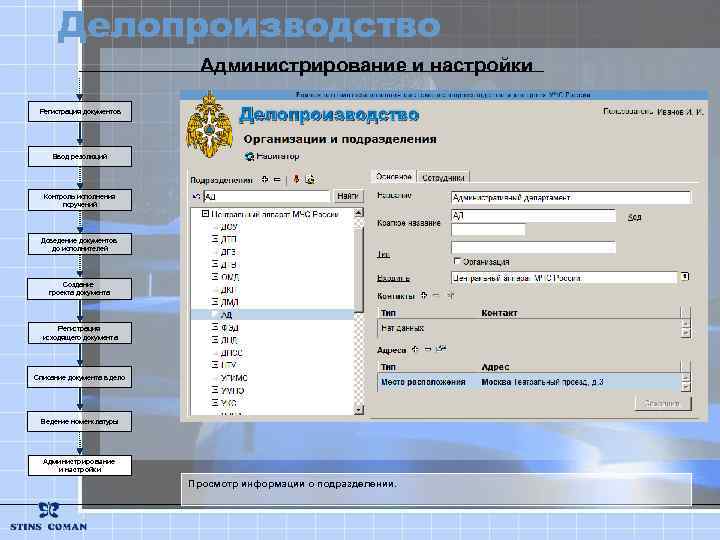Click the Ввод резолюций step box

pyautogui.click(x=80, y=157)
